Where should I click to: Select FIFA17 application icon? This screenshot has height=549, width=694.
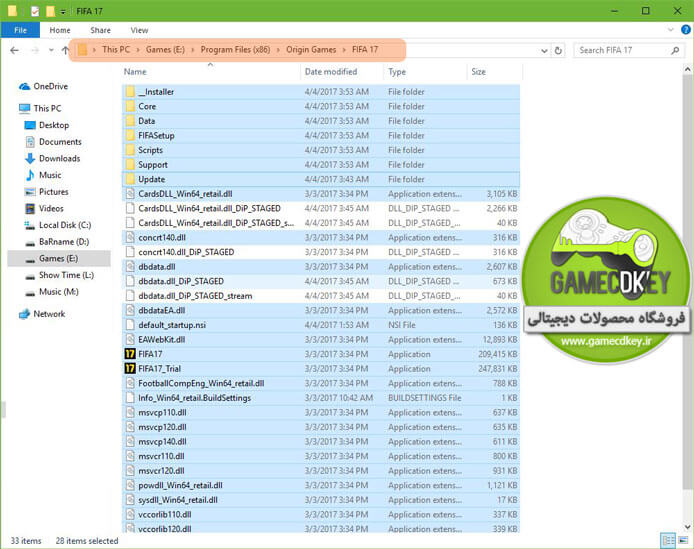click(x=130, y=354)
